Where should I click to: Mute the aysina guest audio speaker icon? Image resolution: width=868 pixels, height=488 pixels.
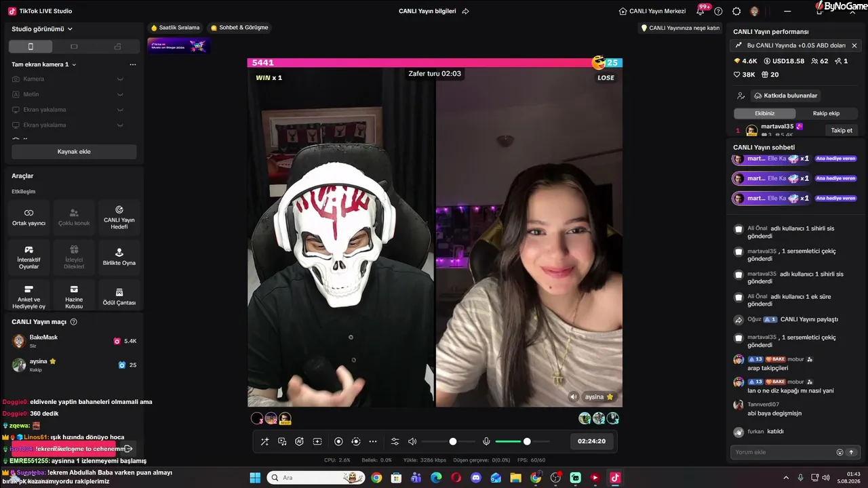click(x=574, y=396)
